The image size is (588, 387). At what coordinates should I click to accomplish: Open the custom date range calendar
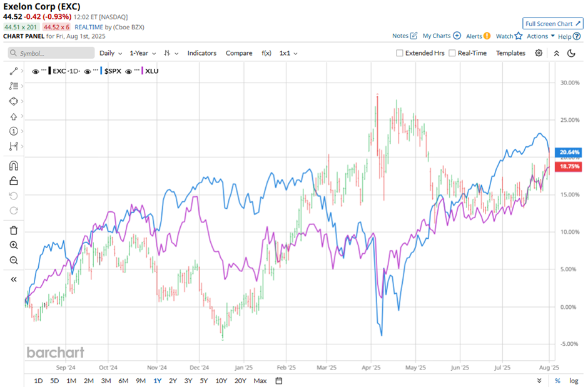(x=278, y=381)
